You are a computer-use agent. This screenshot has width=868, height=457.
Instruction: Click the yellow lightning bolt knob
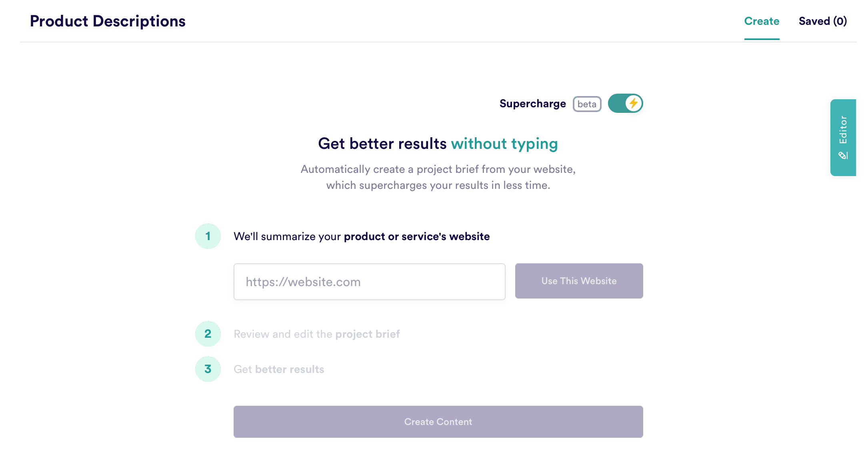[x=634, y=103]
